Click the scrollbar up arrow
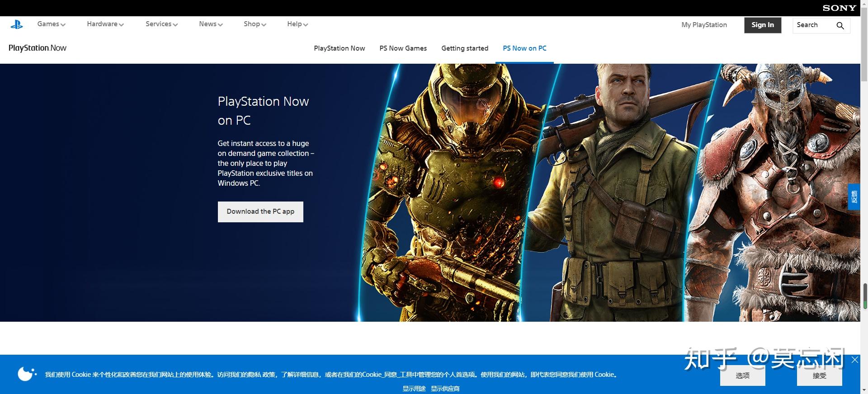Viewport: 868px width, 394px height. click(x=864, y=4)
